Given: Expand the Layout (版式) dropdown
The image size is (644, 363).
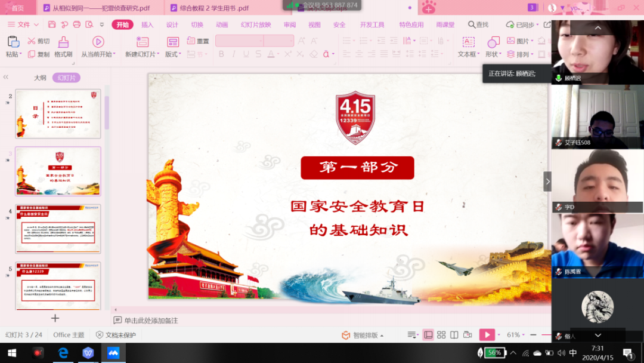Looking at the screenshot, I should tap(173, 54).
